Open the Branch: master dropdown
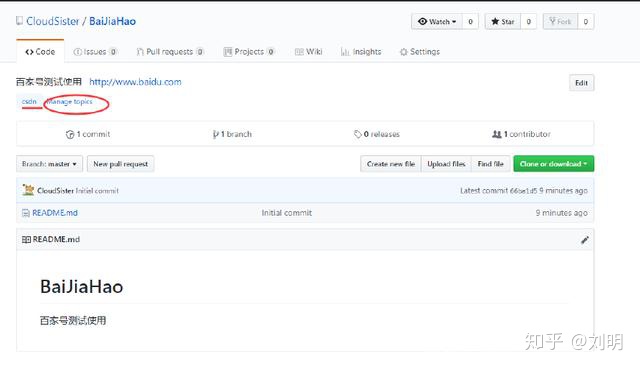 point(49,164)
